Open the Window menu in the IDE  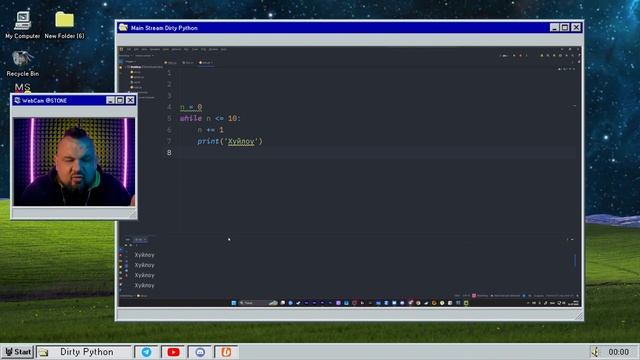click(213, 49)
